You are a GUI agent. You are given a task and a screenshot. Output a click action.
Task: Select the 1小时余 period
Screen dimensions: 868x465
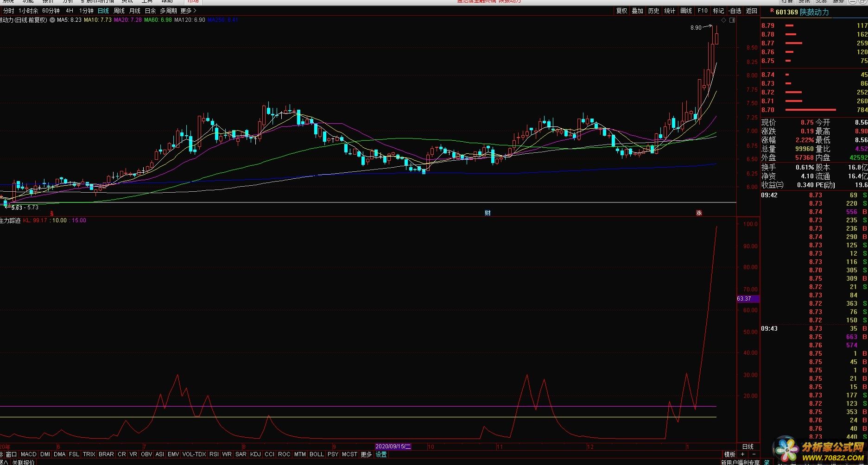tap(28, 11)
